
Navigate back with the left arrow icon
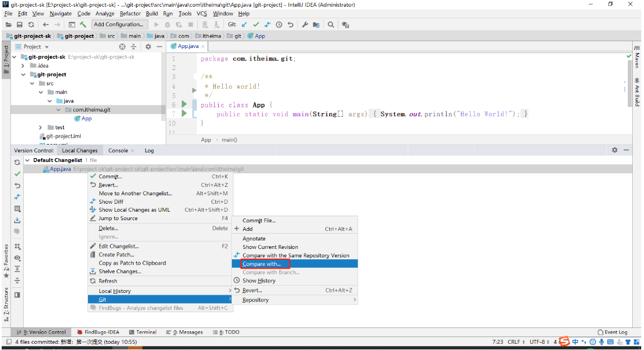click(46, 25)
